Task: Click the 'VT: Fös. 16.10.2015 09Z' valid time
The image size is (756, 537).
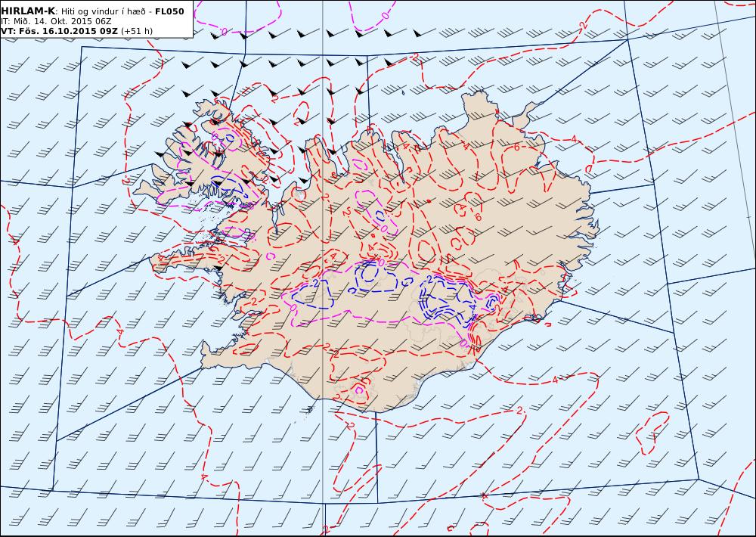Action: (59, 31)
